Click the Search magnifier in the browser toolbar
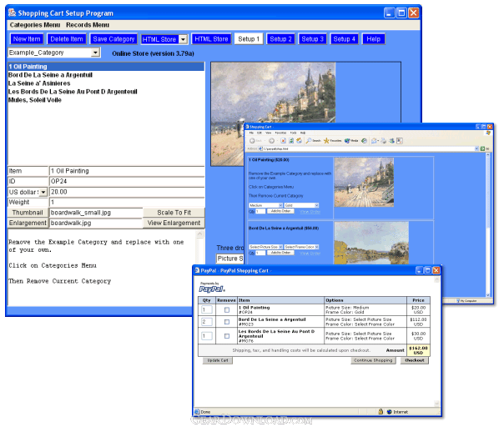The height and width of the screenshot is (427, 504). pyautogui.click(x=309, y=141)
